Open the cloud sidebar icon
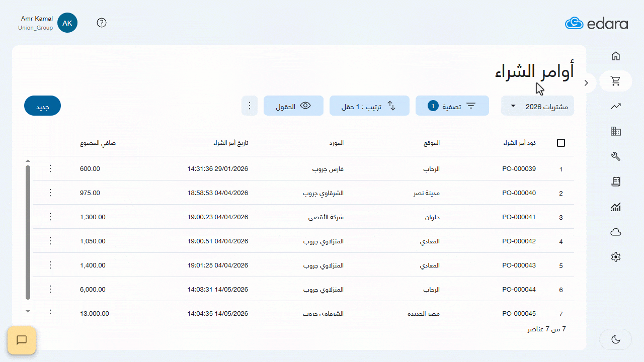This screenshot has width=644, height=362. coord(615,232)
